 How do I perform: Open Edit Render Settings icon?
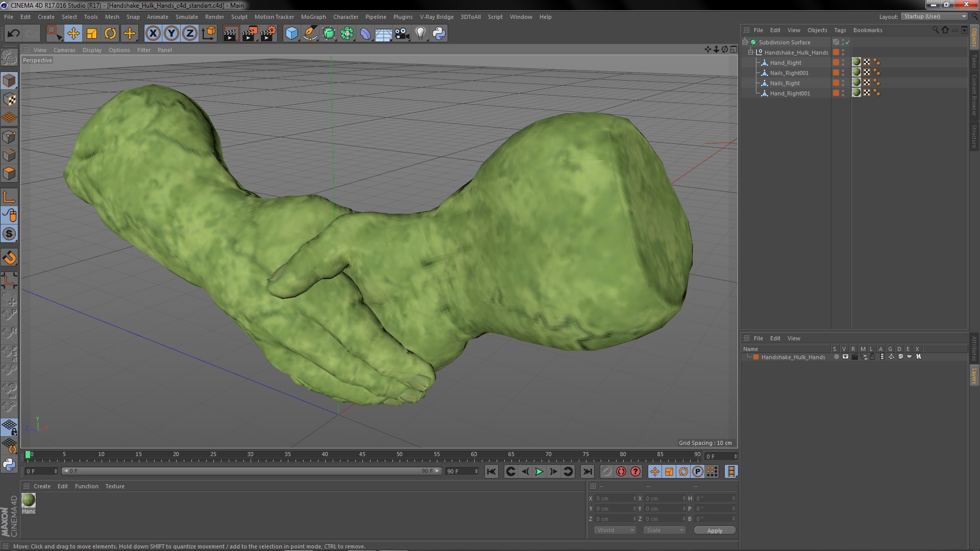coord(268,34)
